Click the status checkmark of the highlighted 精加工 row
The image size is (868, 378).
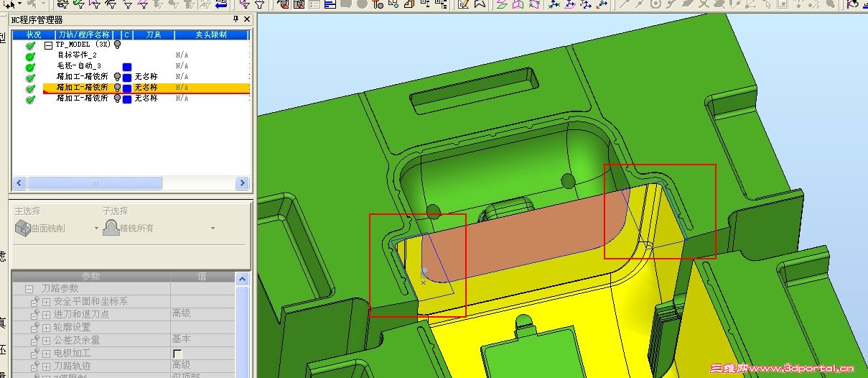(x=30, y=88)
